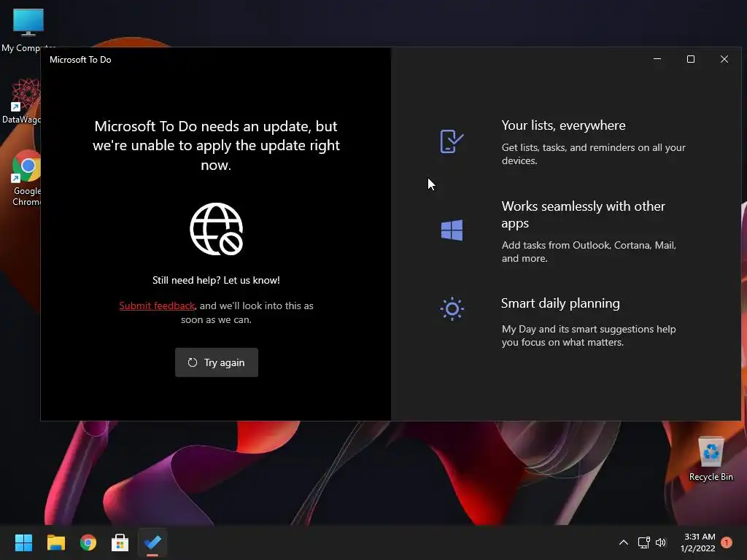Click the Windows logo feature icon
This screenshot has width=747, height=560.
(x=452, y=230)
